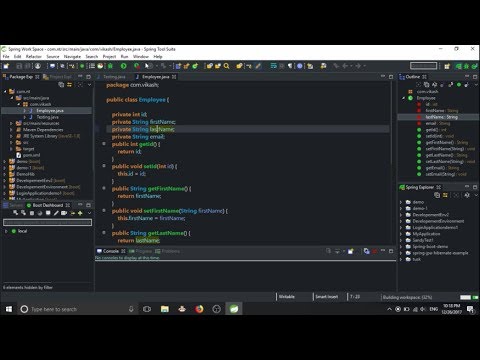Collapse the getFirstName() fold marker
The height and width of the screenshot is (360, 480).
104,188
